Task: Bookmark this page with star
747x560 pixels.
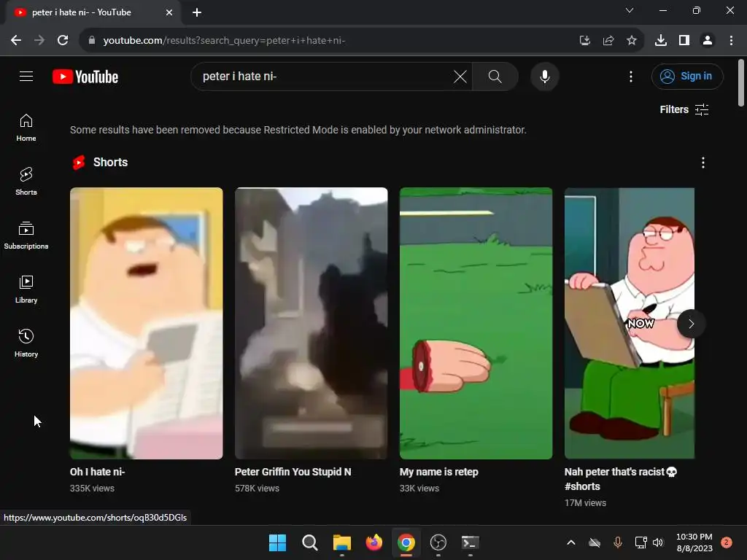Action: tap(632, 41)
